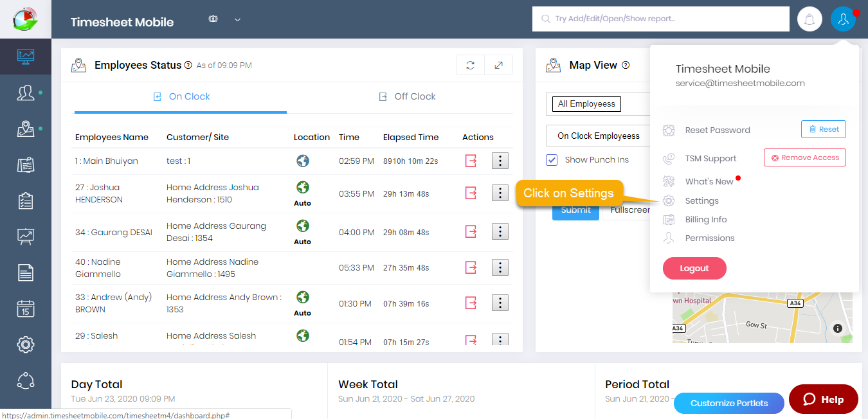Expand the Employees Status portlet to fullscreen

(498, 65)
